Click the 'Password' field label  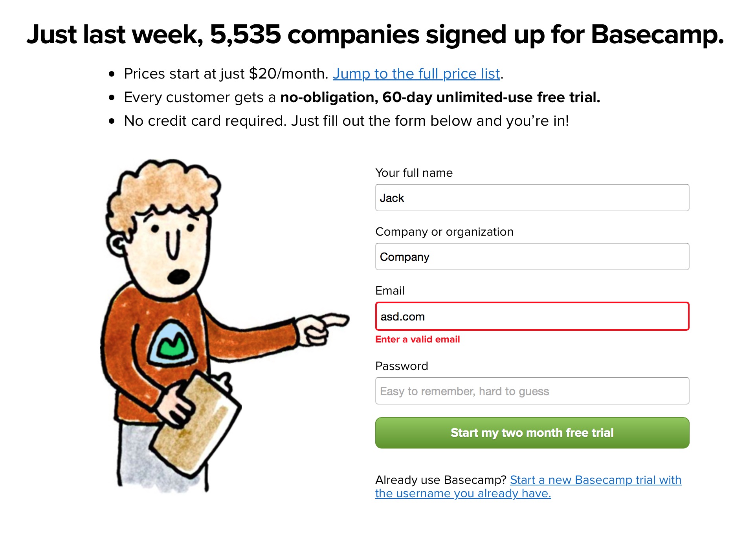click(x=401, y=366)
